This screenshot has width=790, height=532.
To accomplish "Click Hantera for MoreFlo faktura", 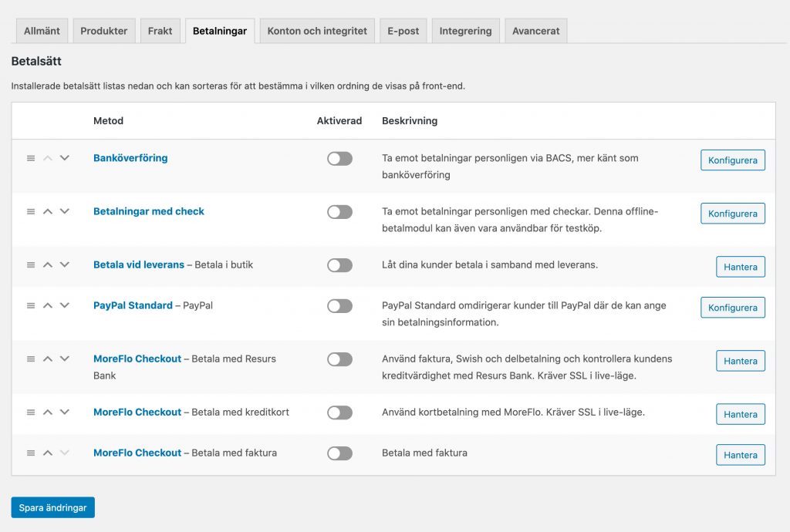I will pos(740,455).
